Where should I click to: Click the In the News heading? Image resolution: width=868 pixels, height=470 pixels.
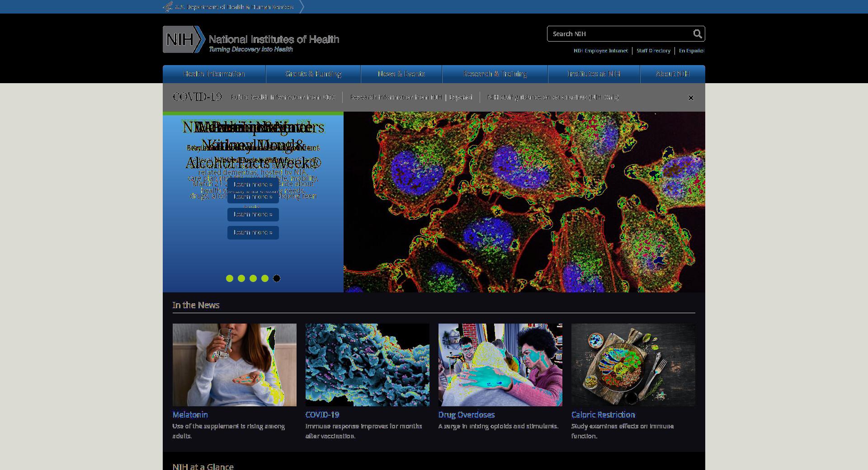196,305
